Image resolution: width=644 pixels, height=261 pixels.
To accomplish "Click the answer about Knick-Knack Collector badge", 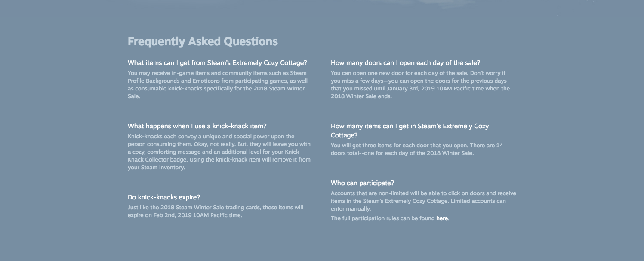I will pyautogui.click(x=219, y=152).
